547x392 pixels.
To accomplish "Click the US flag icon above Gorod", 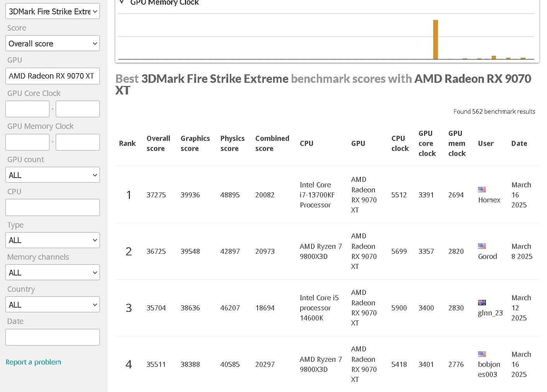I will (x=482, y=246).
